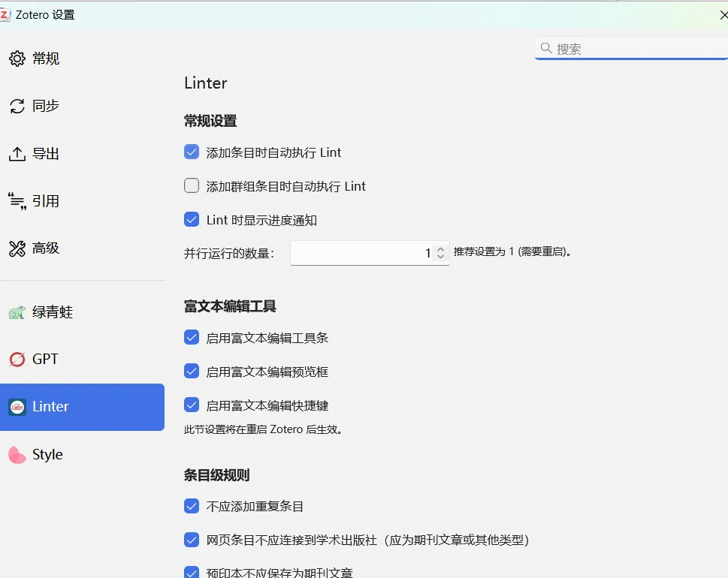This screenshot has width=728, height=578.
Task: Increase 并行运行的数量 with up arrow
Action: tap(440, 249)
